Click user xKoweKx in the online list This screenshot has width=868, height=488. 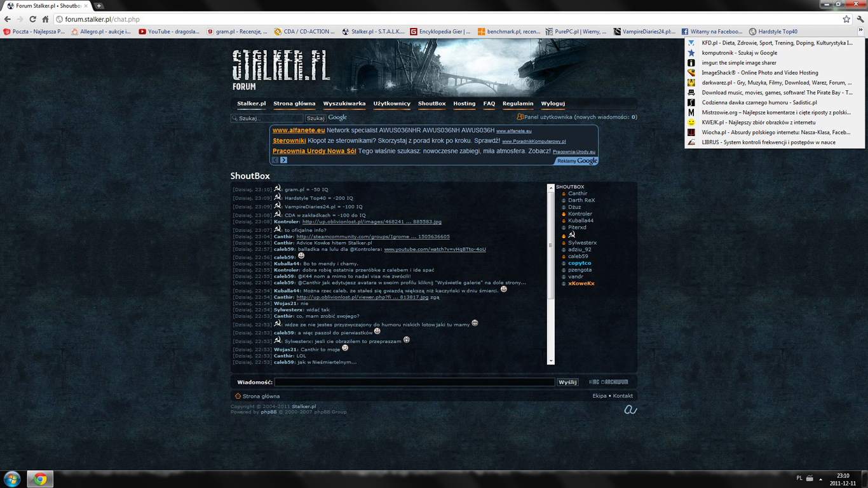pos(581,283)
